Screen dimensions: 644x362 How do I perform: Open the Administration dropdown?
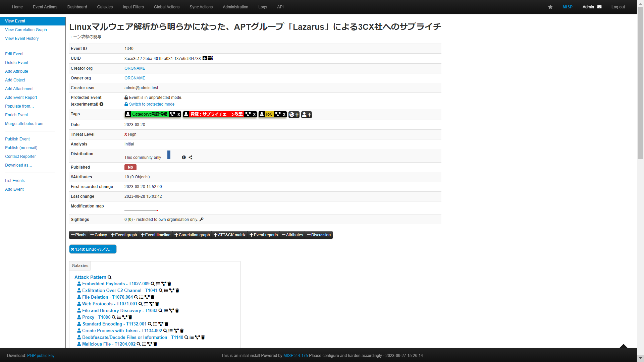[x=235, y=7]
